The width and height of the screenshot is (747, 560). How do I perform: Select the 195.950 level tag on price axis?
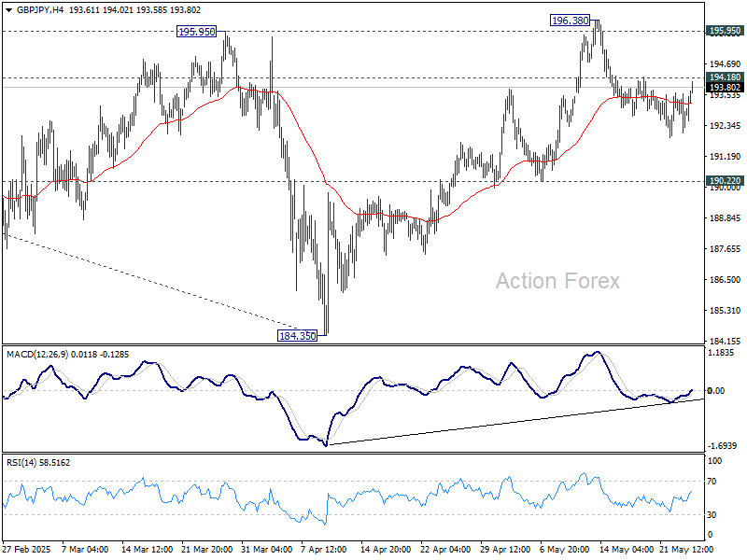coord(725,31)
